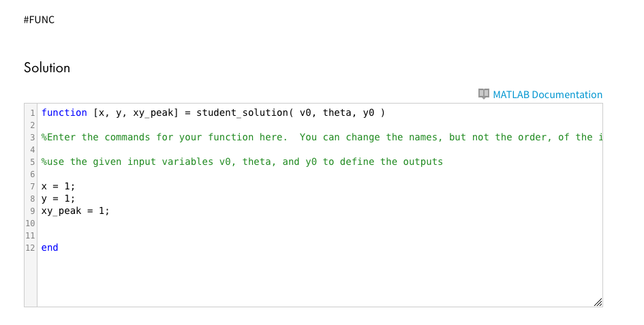This screenshot has height=325, width=644.
Task: Click the MATLAB Documentation book icon
Action: click(484, 94)
